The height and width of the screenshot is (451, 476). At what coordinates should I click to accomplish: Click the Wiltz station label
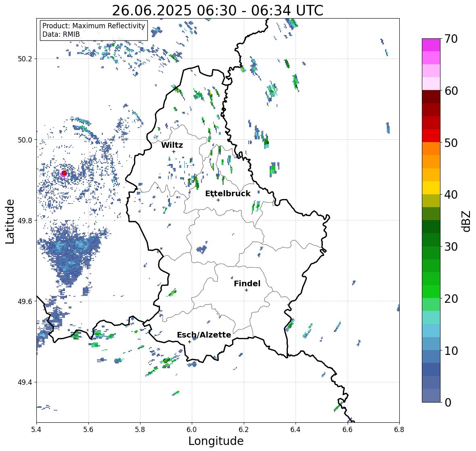point(172,145)
